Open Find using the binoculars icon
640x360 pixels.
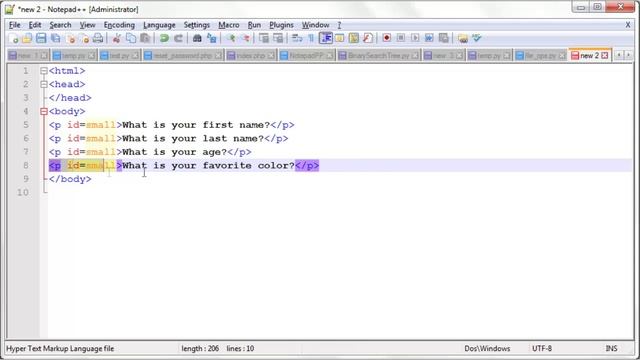pos(197,38)
